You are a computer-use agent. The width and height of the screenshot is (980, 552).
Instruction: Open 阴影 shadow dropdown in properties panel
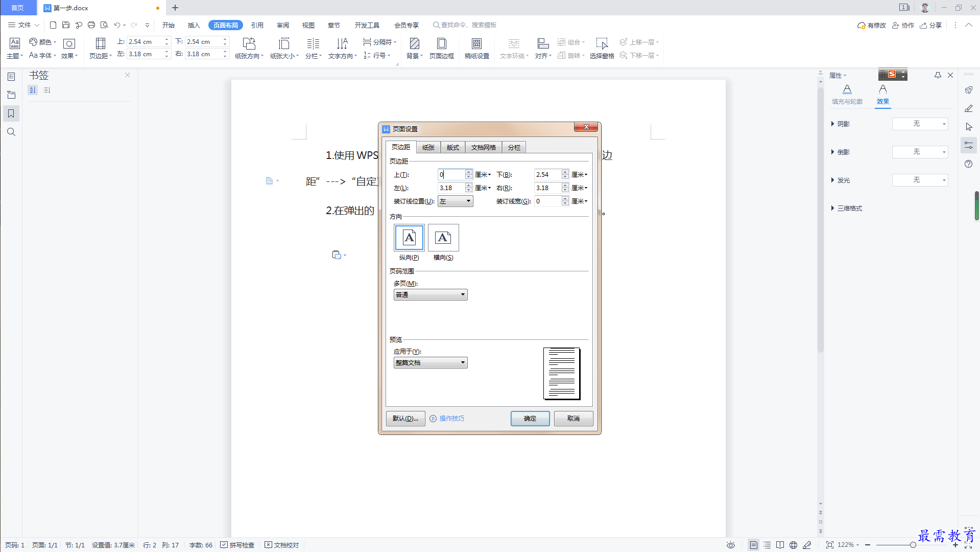tap(920, 124)
